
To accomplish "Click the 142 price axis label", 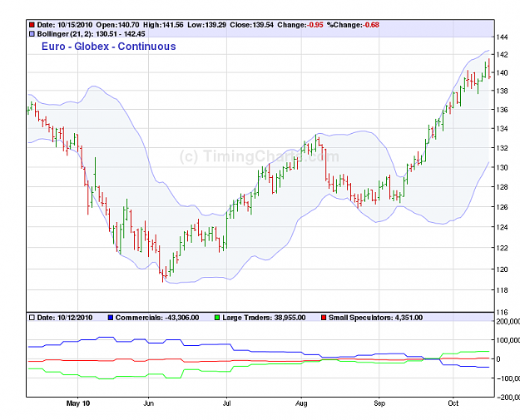I will [x=502, y=55].
